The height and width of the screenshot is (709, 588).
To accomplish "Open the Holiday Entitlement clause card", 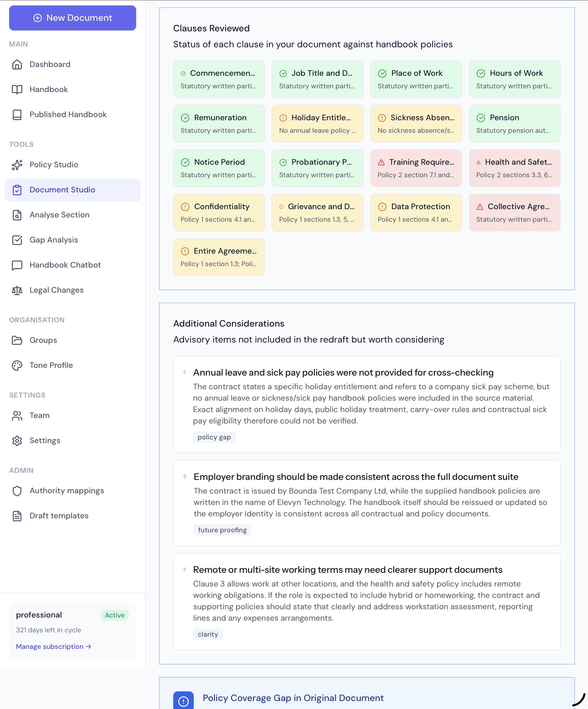I will tap(317, 124).
